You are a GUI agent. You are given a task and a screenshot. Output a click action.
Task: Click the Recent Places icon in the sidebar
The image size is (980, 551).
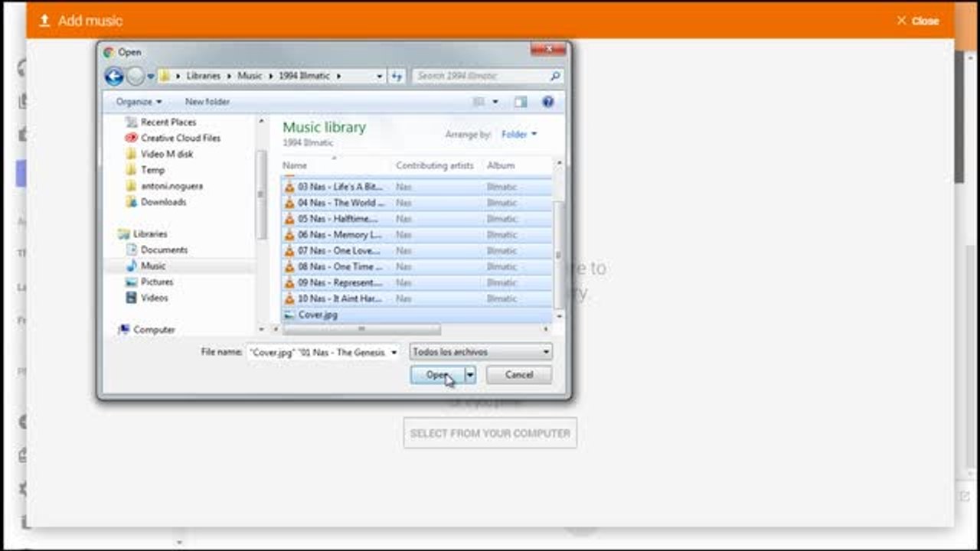[x=131, y=122]
